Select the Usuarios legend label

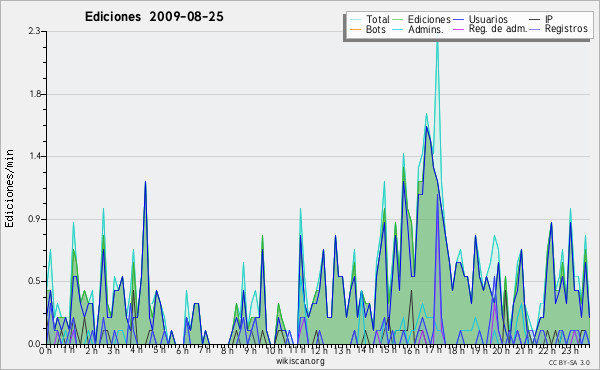coord(488,19)
